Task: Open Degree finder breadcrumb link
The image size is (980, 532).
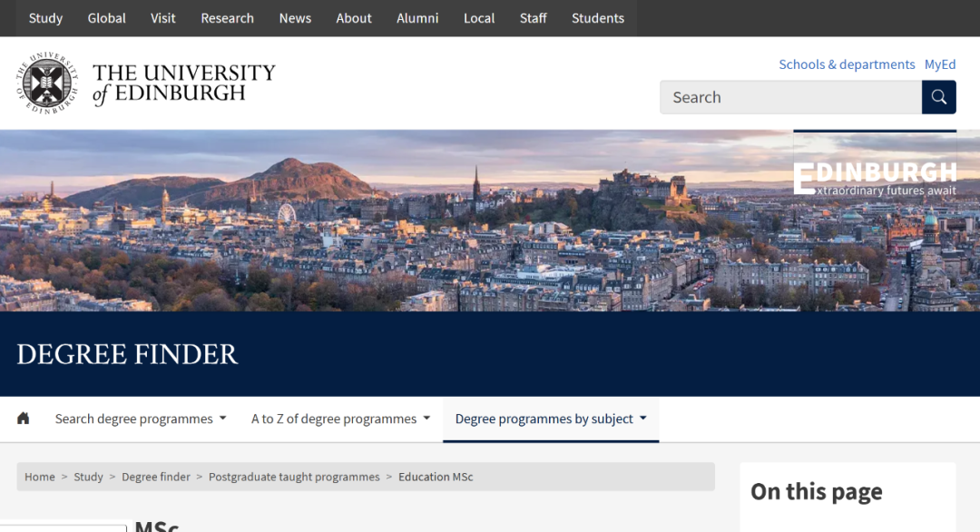Action: tap(156, 477)
